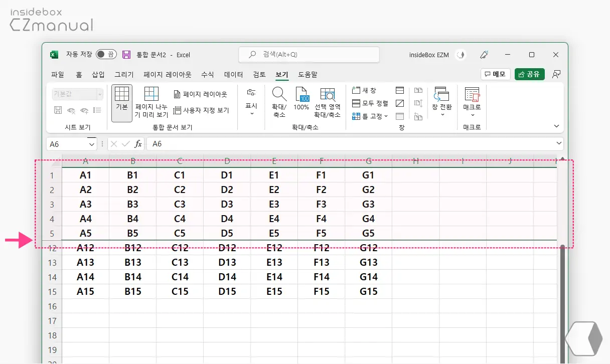
Task: Open the 도움말 help tab
Action: pyautogui.click(x=308, y=75)
